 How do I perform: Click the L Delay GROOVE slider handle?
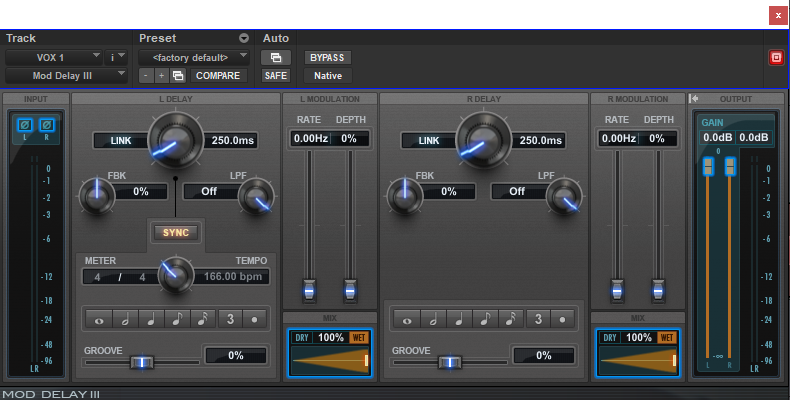142,362
